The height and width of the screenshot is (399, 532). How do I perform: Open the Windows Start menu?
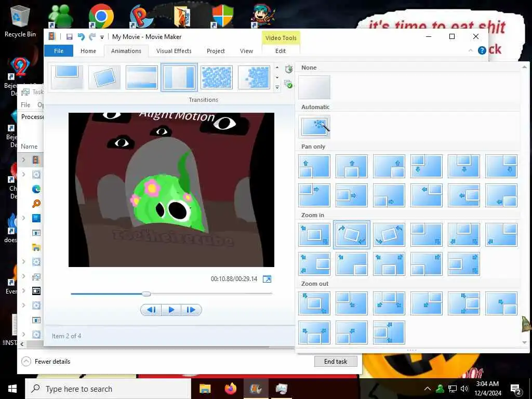click(12, 389)
